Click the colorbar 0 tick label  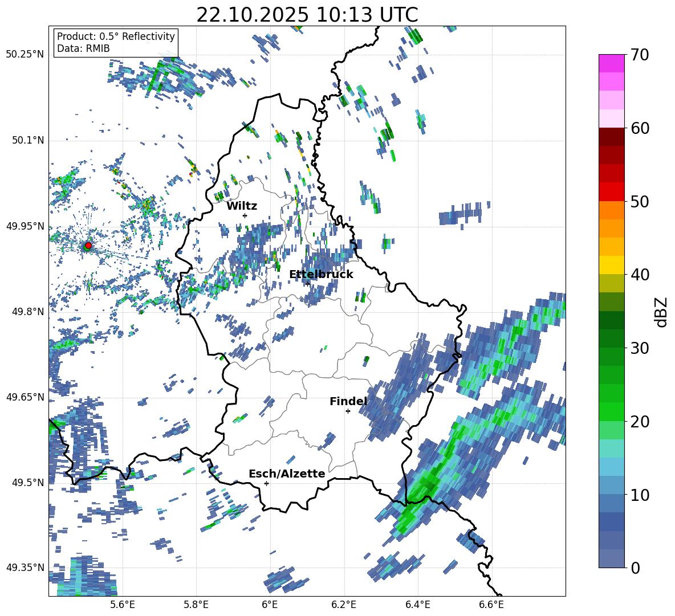pos(635,568)
